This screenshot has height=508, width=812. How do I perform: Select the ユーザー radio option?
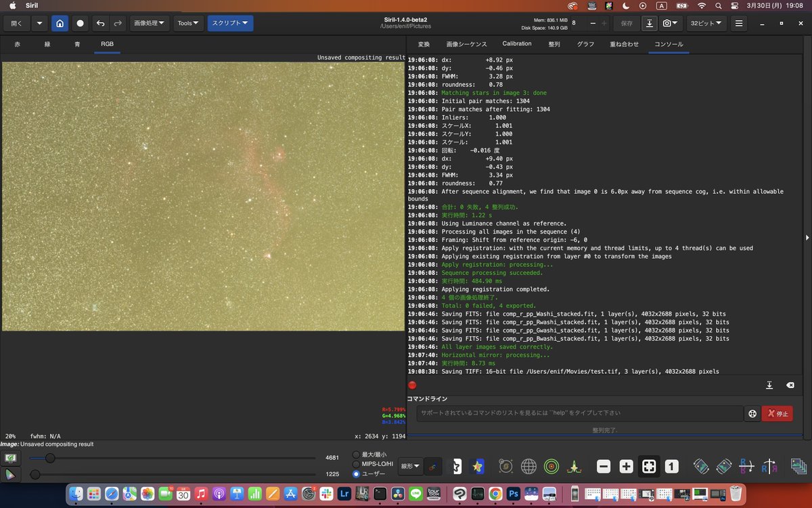356,473
